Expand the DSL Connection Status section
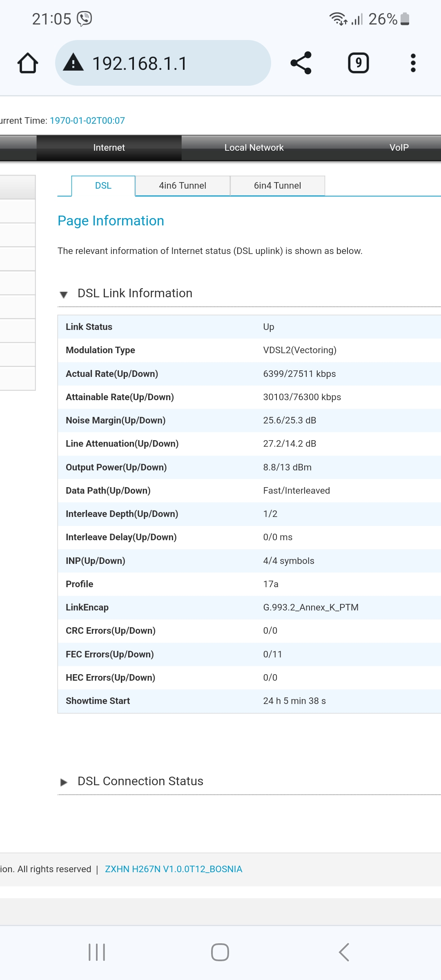Viewport: 441px width, 980px height. 64,782
